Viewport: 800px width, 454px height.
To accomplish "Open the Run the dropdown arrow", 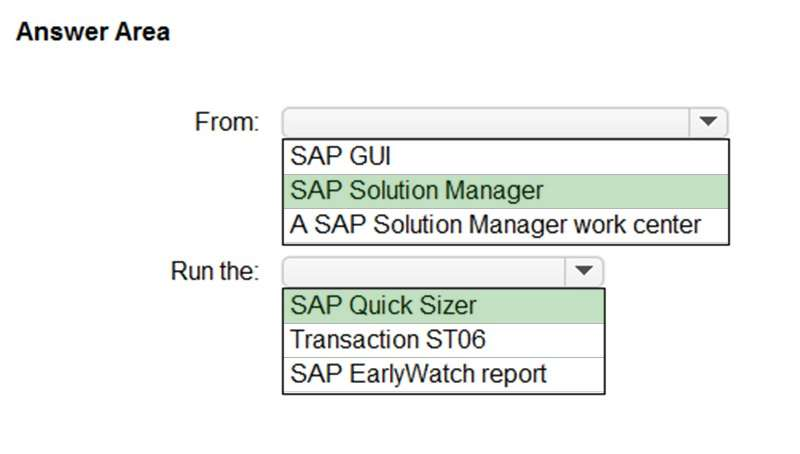I will coord(584,271).
